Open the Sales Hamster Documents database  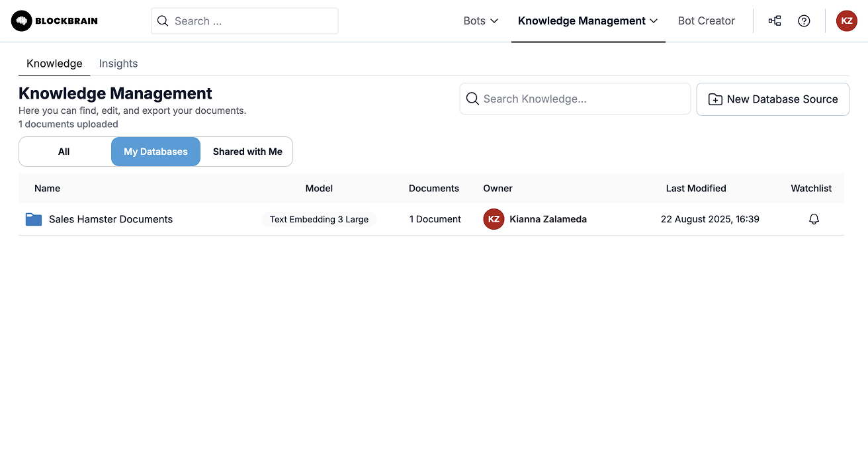(110, 219)
